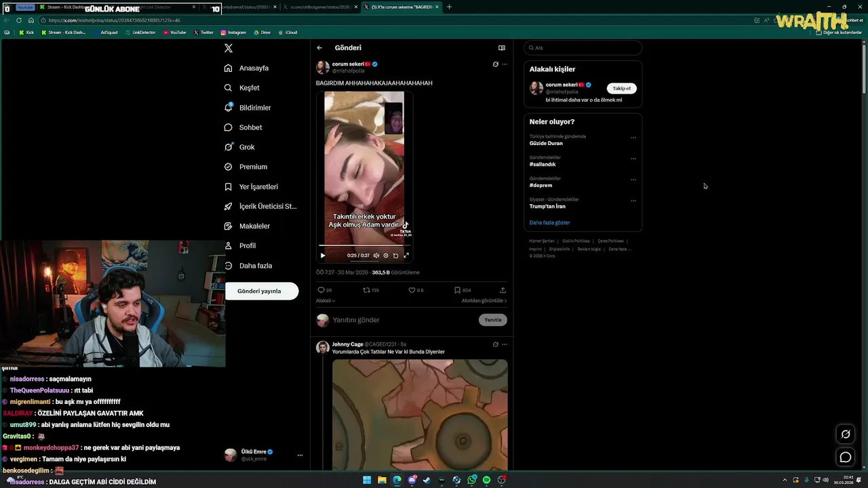This screenshot has height=488, width=868.
Task: Open Premium from the sidebar
Action: (245, 167)
